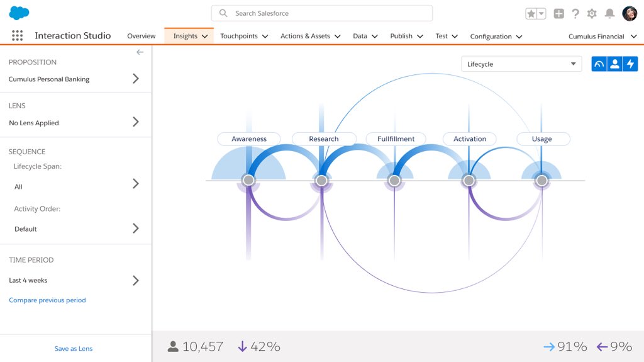
Task: Open the Lifecycle combo box
Action: [x=521, y=64]
